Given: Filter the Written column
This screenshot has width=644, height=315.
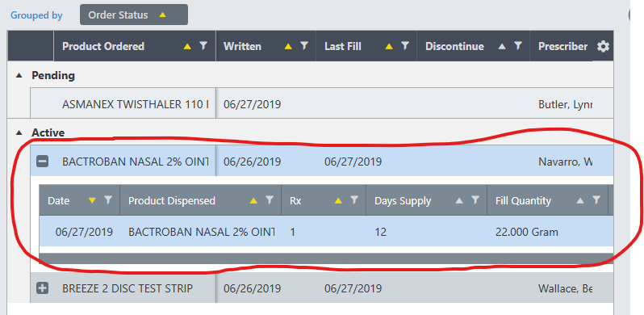Looking at the screenshot, I should pyautogui.click(x=304, y=46).
